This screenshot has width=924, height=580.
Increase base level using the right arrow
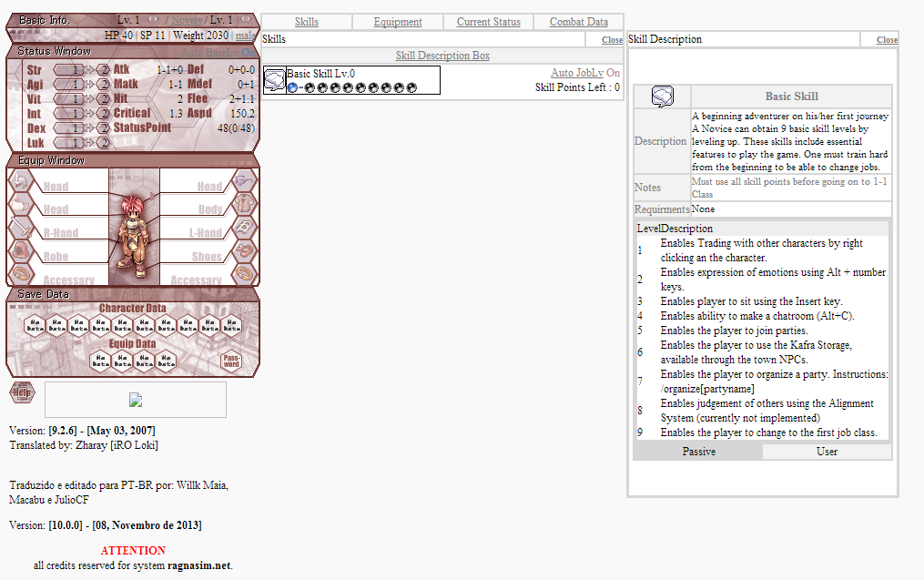point(156,19)
